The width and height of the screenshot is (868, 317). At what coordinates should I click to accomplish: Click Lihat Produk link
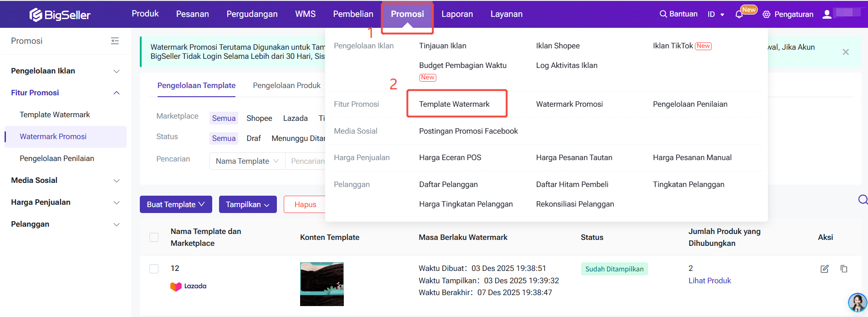[710, 281]
